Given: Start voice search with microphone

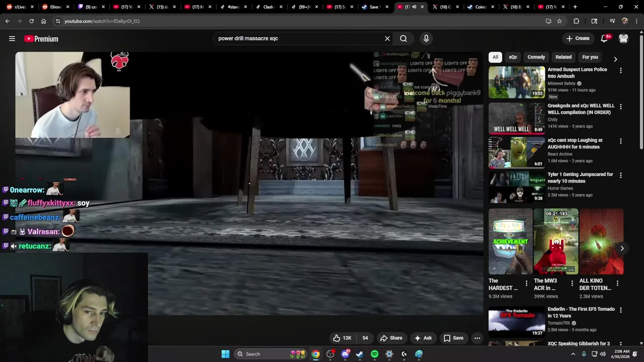Looking at the screenshot, I should [x=426, y=38].
